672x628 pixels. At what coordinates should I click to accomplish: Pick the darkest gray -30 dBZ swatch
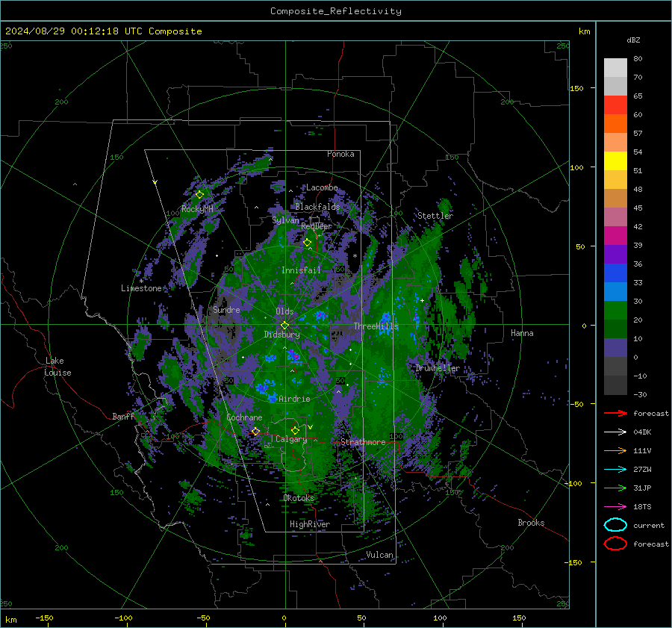click(615, 385)
